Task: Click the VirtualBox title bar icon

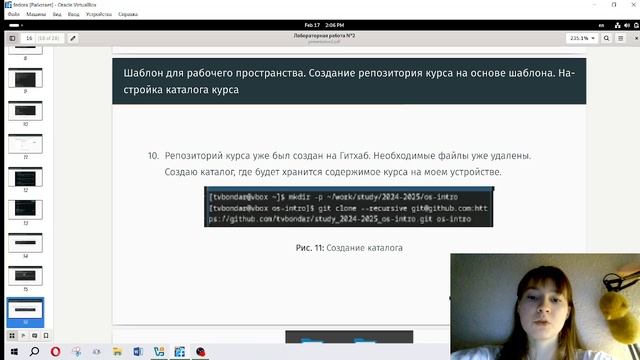Action: [8, 5]
